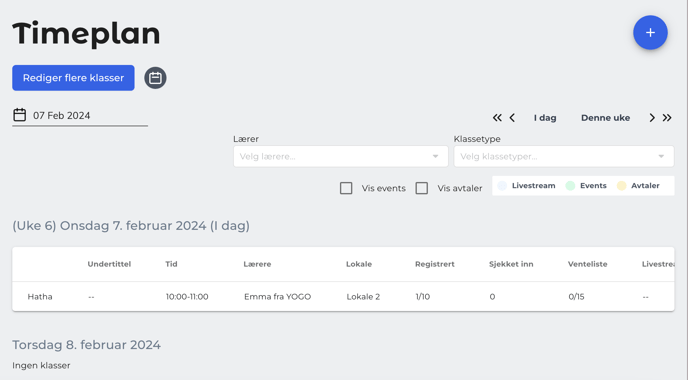This screenshot has width=688, height=380.
Task: Enable the Vis events checkbox
Action: click(346, 188)
